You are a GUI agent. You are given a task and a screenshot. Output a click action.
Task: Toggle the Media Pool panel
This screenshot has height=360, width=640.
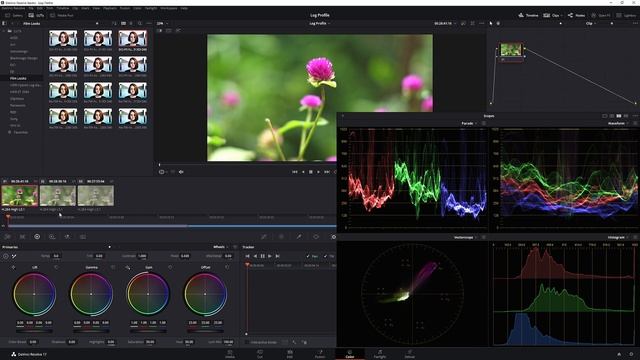[62, 16]
